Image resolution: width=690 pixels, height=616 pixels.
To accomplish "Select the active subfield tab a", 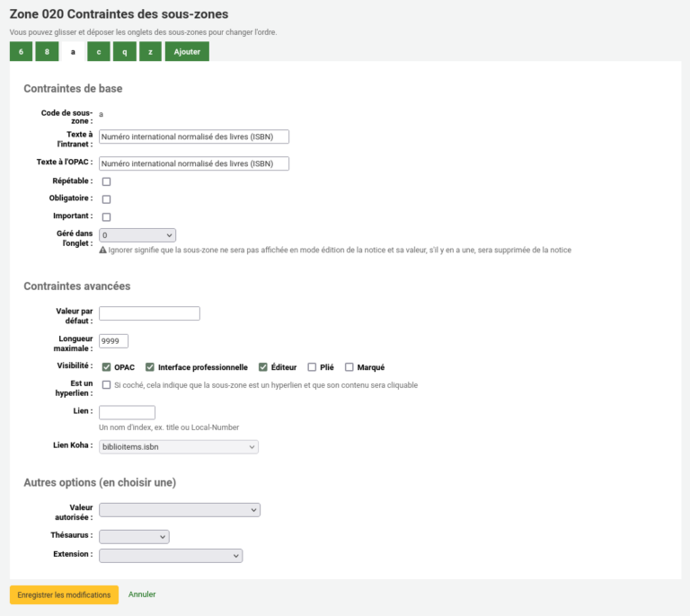I will (x=73, y=51).
